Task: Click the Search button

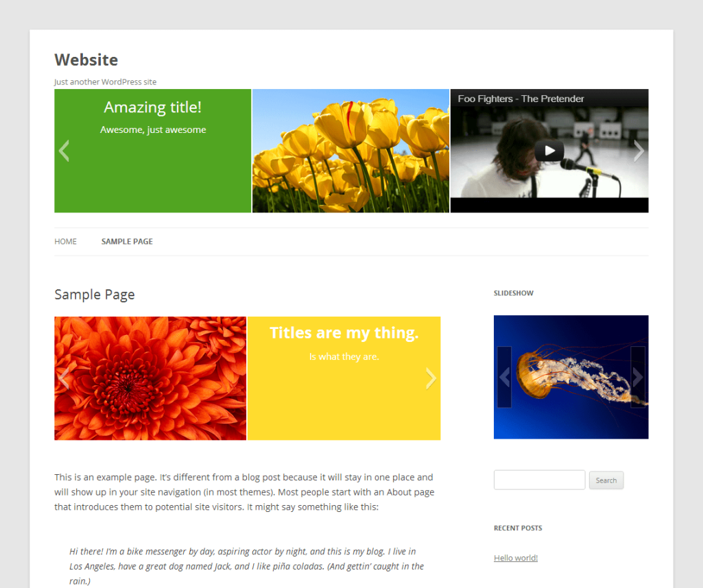Action: click(606, 480)
